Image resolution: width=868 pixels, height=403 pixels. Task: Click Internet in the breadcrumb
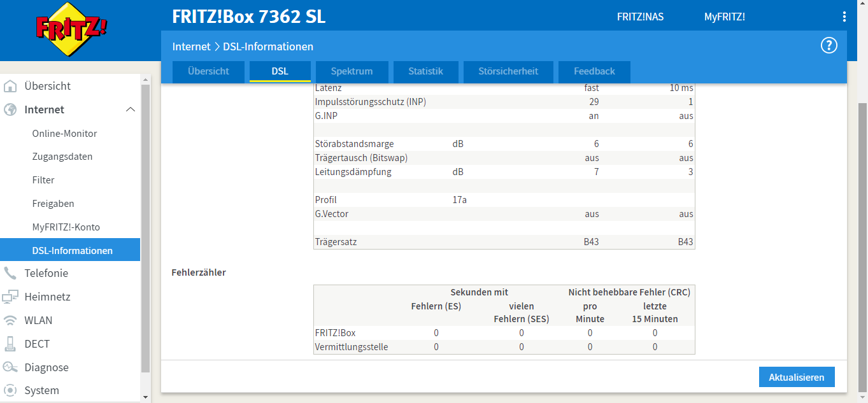pyautogui.click(x=191, y=46)
